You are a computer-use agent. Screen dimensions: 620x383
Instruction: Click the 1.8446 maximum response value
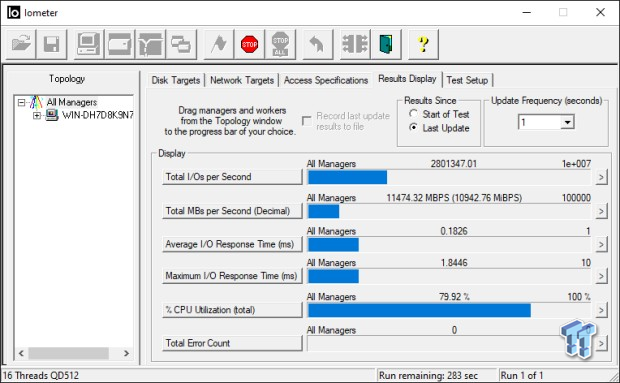[454, 262]
